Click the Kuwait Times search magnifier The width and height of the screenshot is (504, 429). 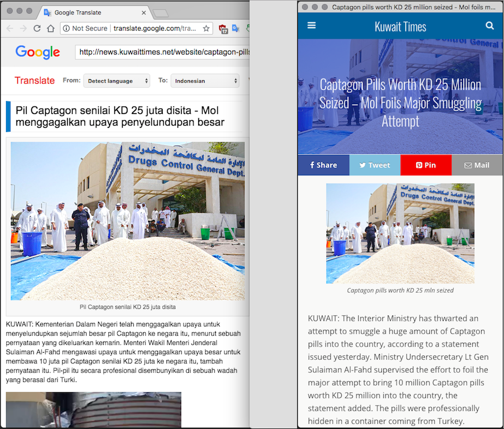(489, 26)
